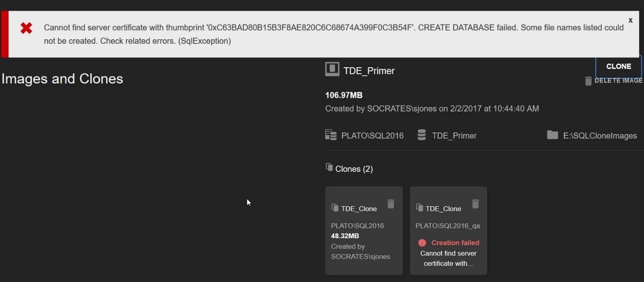Dismiss the error banner with the x
Screen dimensions: 644x282
[630, 20]
